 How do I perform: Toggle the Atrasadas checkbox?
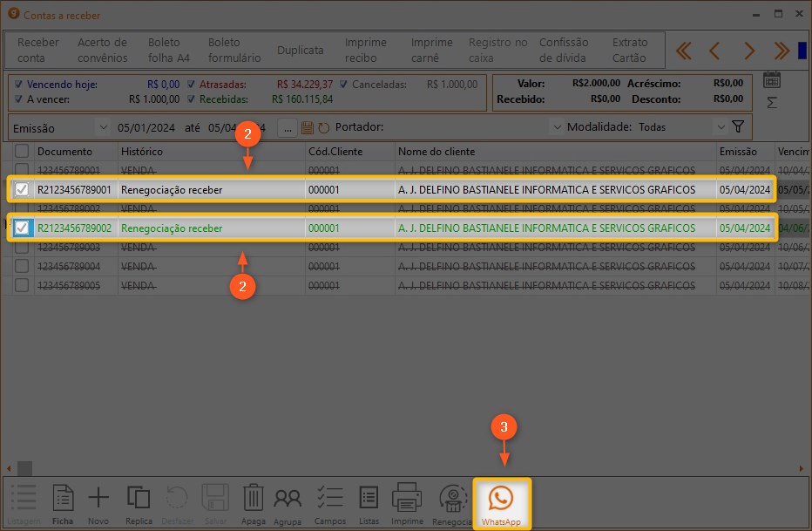(192, 85)
